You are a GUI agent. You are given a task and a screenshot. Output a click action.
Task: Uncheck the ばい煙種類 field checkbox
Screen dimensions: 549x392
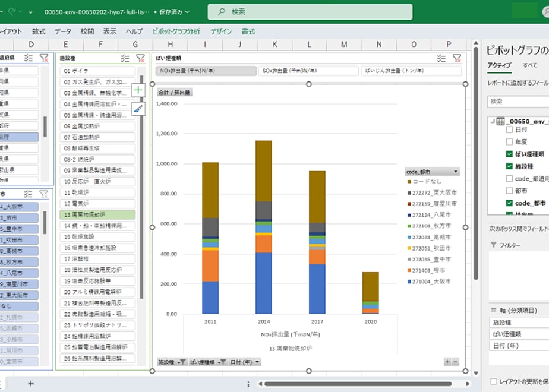pyautogui.click(x=509, y=154)
